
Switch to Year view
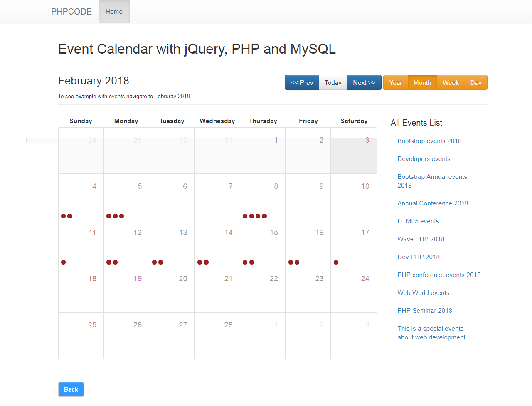[x=396, y=82]
